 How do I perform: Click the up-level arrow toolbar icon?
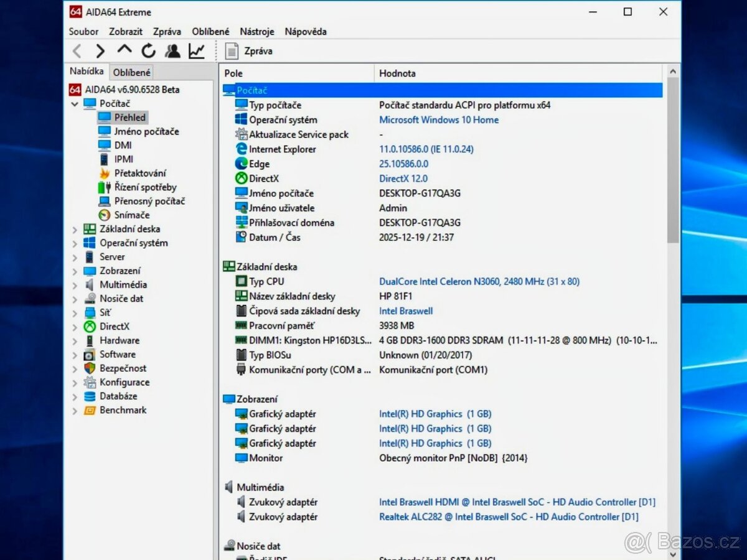(125, 50)
